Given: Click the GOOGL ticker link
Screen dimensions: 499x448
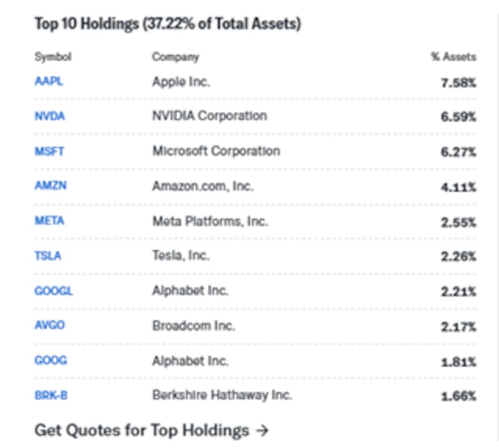Looking at the screenshot, I should coord(54,291).
